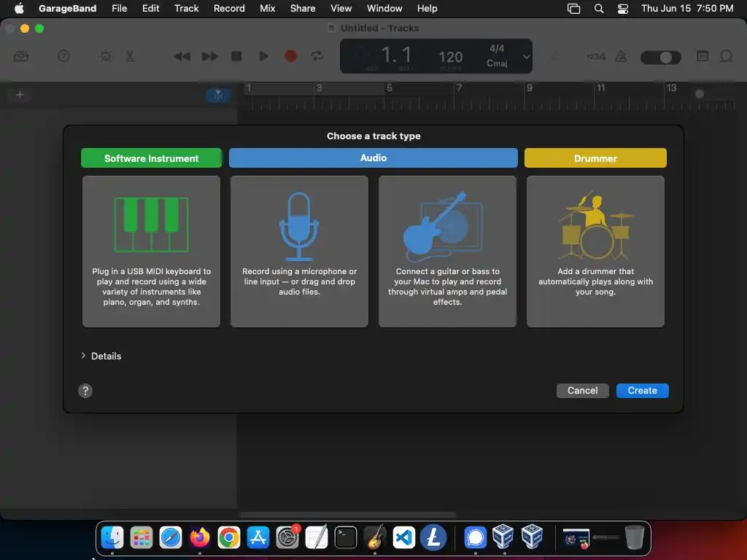
Task: Show Smart Controls dial icon
Action: 105,56
